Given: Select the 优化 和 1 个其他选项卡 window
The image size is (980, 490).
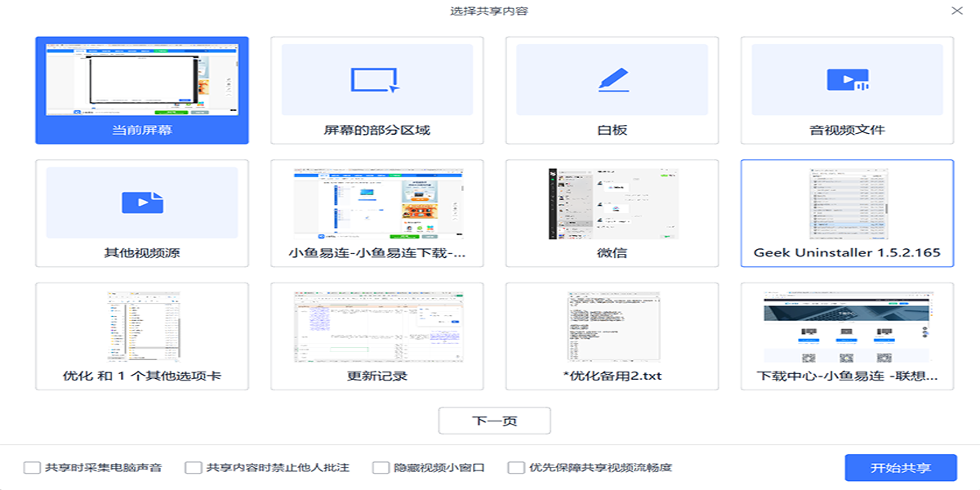Looking at the screenshot, I should click(x=142, y=327).
